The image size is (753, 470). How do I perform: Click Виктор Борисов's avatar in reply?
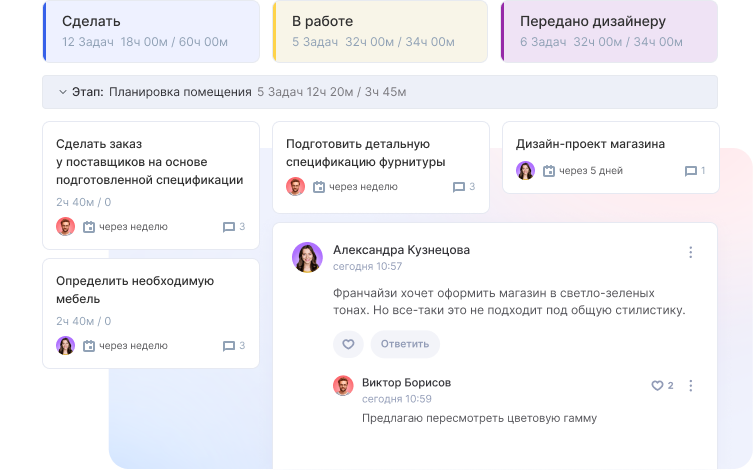click(343, 386)
